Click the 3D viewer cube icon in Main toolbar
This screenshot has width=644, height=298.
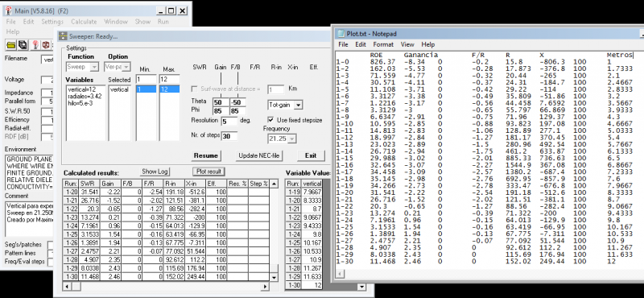47,44
